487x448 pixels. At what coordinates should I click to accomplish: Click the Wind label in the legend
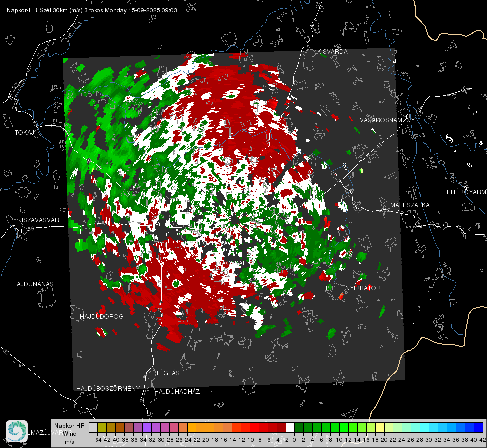coord(70,434)
